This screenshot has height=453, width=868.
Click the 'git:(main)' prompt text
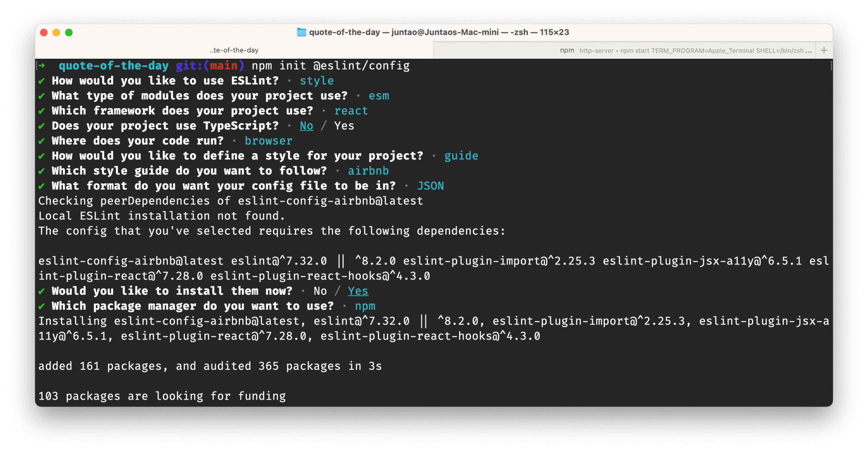(x=210, y=66)
